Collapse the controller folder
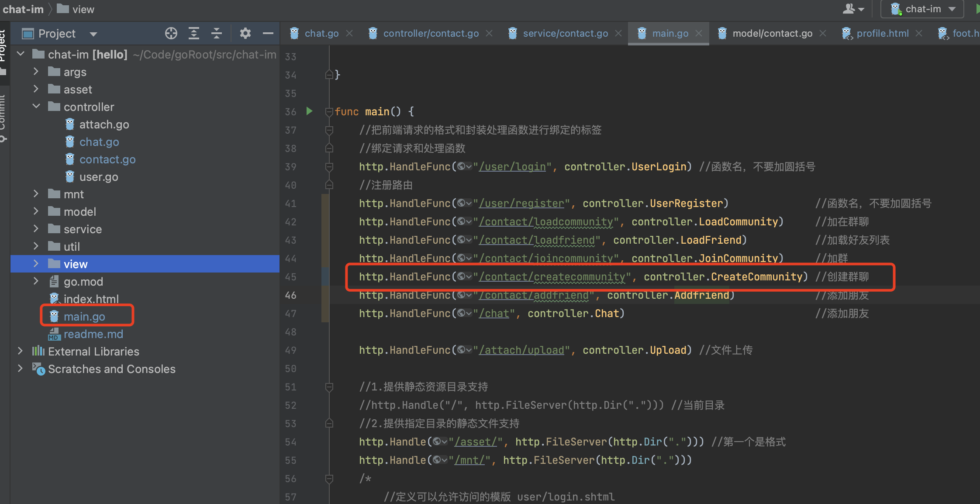 coord(36,106)
